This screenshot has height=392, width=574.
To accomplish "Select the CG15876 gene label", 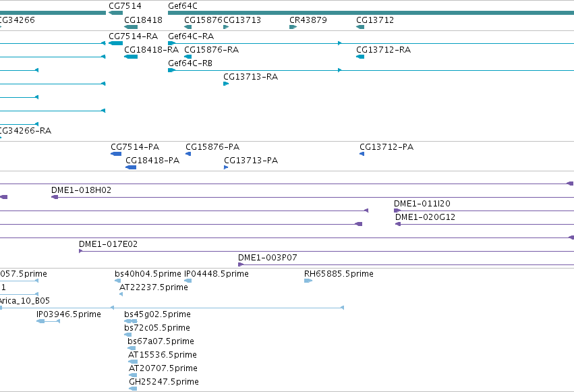I will point(203,20).
